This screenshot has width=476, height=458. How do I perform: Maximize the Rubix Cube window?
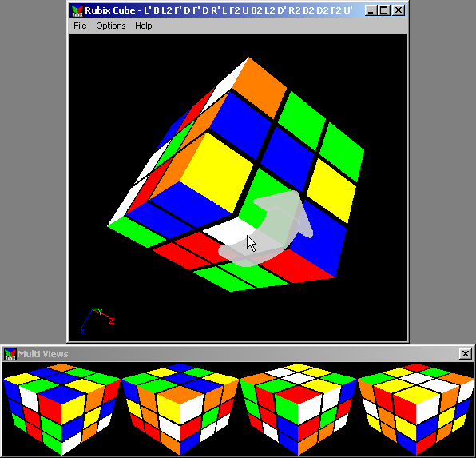pos(383,10)
